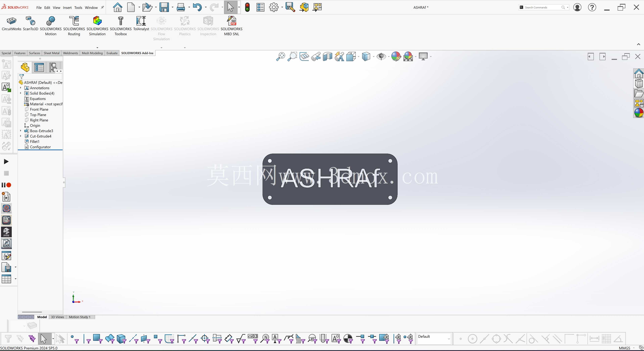Click Zoom to Fit in view toolbar
This screenshot has height=351, width=644.
(281, 56)
